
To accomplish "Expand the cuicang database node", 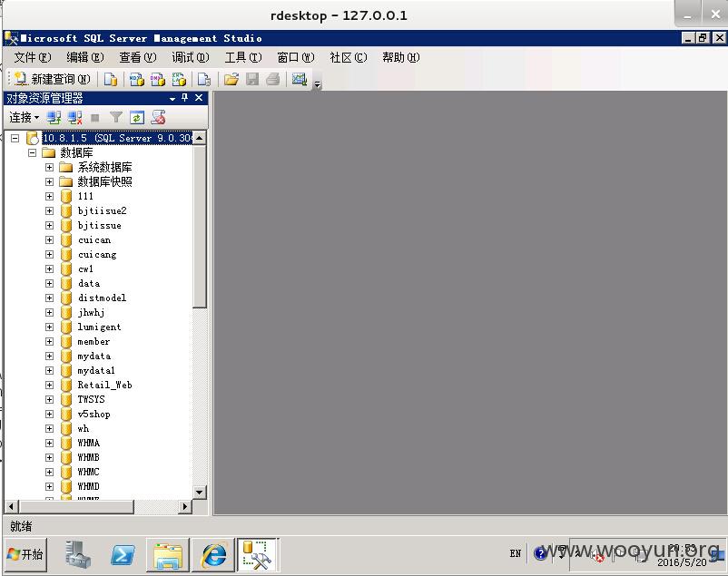I will point(49,254).
